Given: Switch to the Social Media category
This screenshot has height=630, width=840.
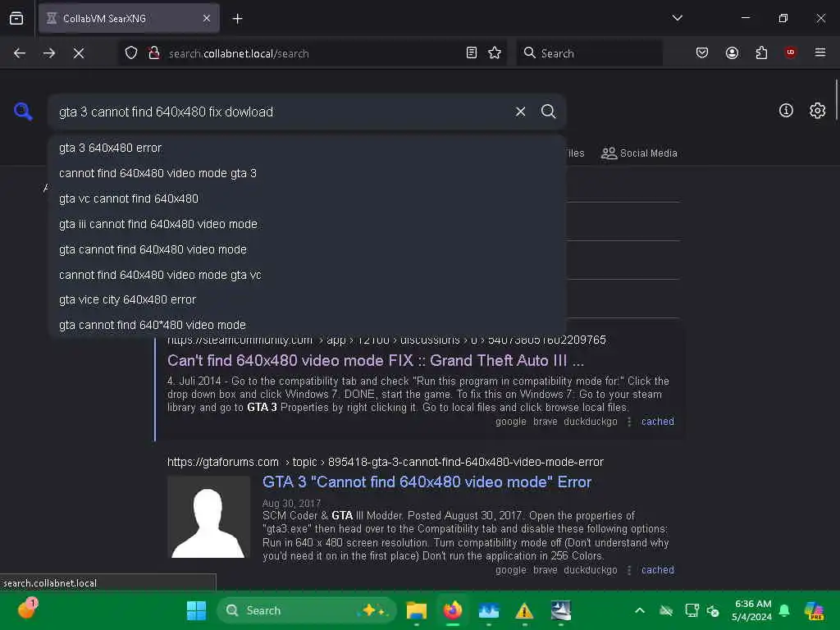Looking at the screenshot, I should pos(639,153).
